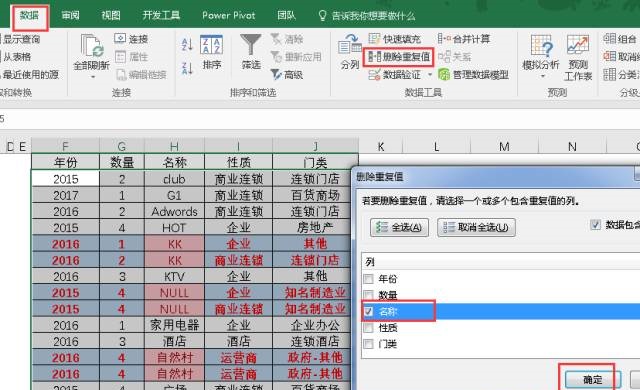The width and height of the screenshot is (640, 390).
Task: Open 高级 advanced filter
Action: point(287,74)
